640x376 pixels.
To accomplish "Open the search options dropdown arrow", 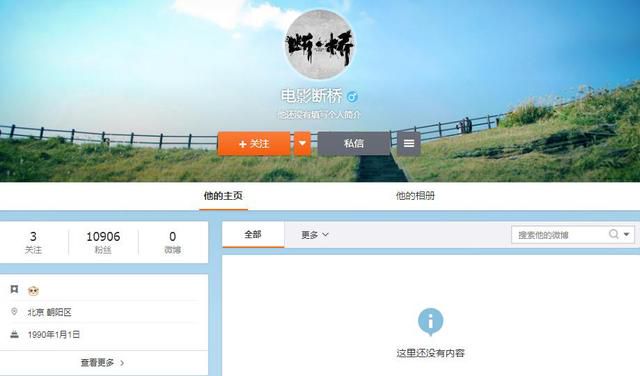I will (627, 234).
